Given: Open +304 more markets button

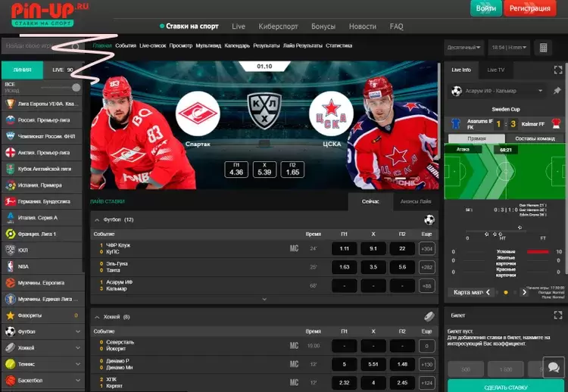Looking at the screenshot, I should click(x=426, y=249).
